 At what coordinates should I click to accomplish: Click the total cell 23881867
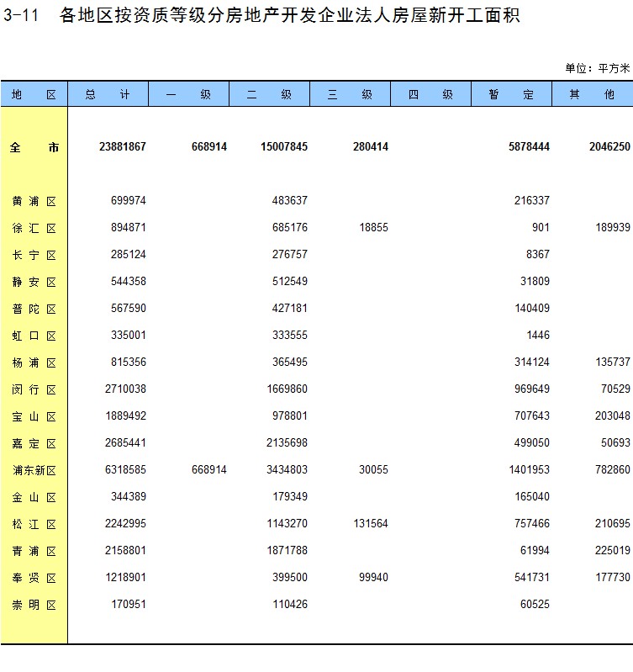coord(122,147)
